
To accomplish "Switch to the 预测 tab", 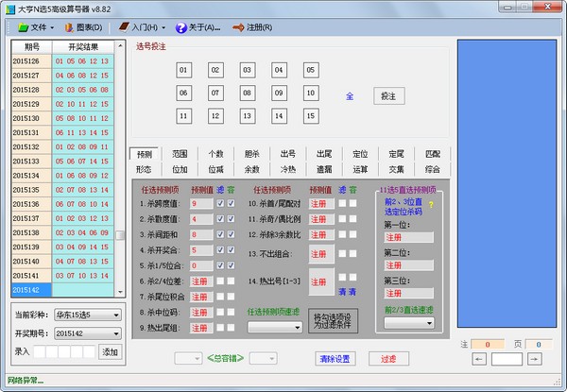I will (145, 154).
